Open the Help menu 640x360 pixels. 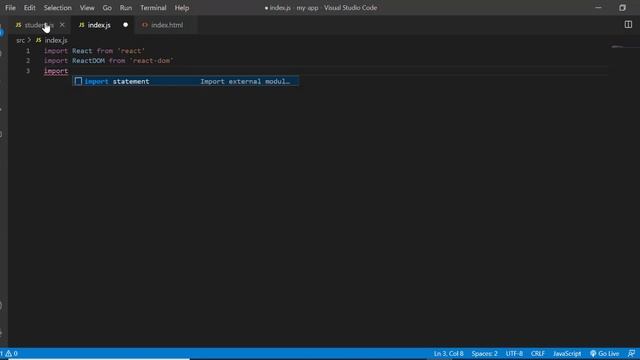tap(182, 8)
